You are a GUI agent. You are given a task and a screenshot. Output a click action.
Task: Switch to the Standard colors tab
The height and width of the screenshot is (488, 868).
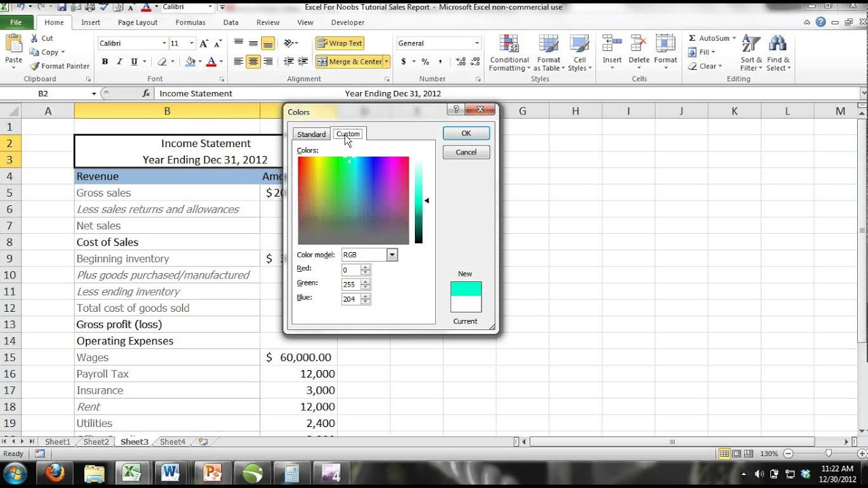[x=311, y=134]
